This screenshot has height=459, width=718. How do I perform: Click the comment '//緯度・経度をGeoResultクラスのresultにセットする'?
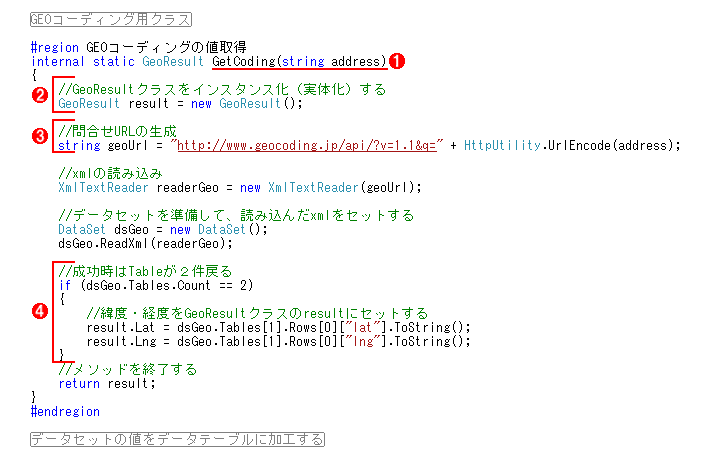point(257,313)
